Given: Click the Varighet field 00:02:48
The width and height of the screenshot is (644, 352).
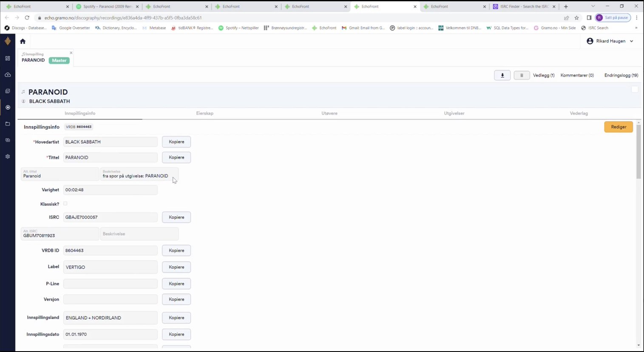Looking at the screenshot, I should tap(111, 190).
